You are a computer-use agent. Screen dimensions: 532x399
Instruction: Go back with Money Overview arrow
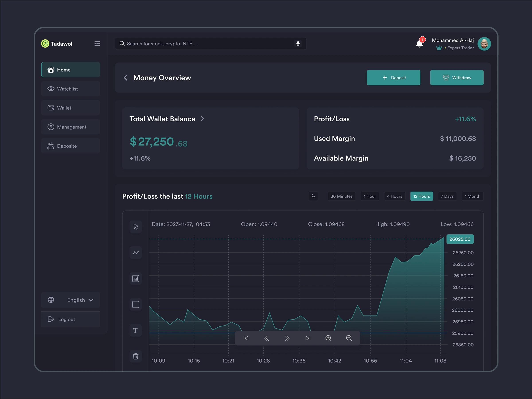[126, 78]
